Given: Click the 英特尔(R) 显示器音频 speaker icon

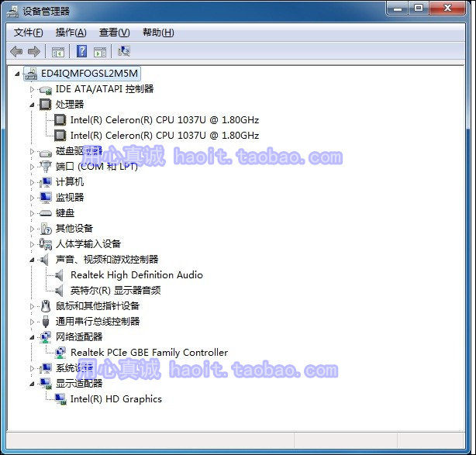Looking at the screenshot, I should (x=59, y=291).
